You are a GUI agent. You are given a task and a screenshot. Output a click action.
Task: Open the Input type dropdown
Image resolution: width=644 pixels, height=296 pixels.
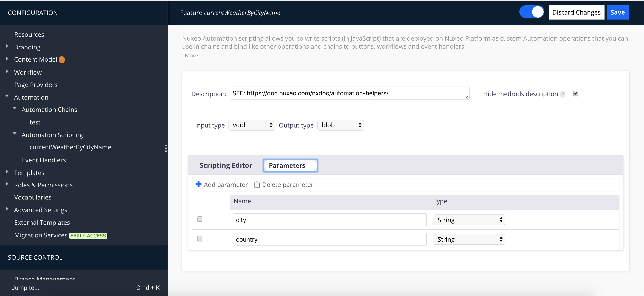pyautogui.click(x=251, y=125)
